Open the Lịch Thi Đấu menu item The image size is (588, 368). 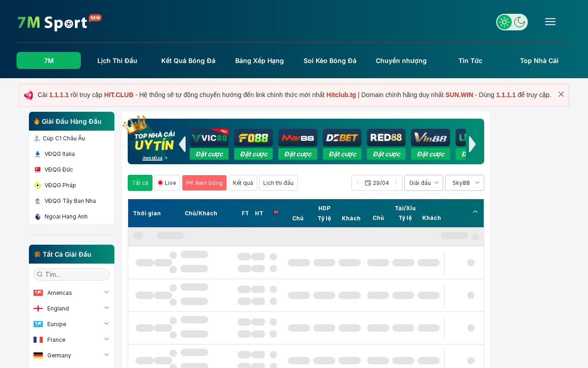pyautogui.click(x=117, y=61)
